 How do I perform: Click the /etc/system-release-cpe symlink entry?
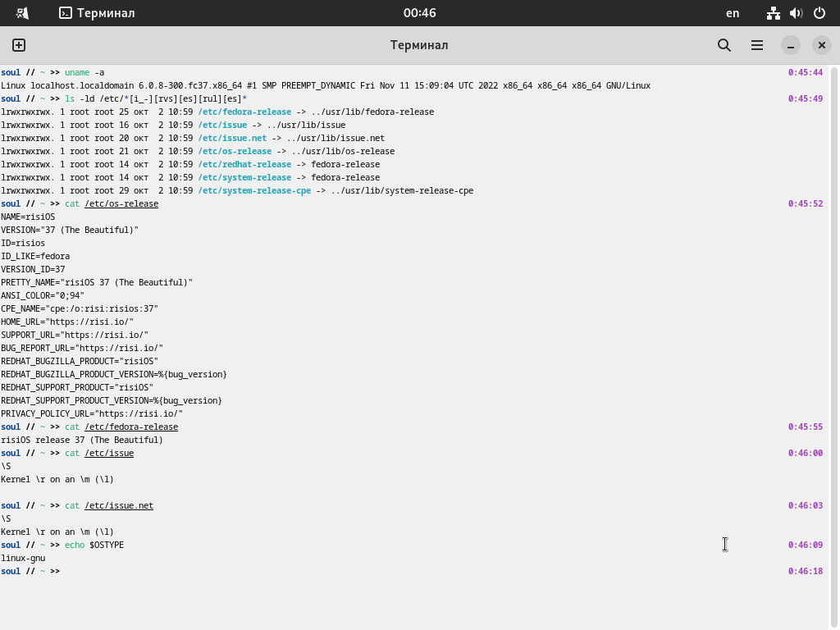pos(254,190)
